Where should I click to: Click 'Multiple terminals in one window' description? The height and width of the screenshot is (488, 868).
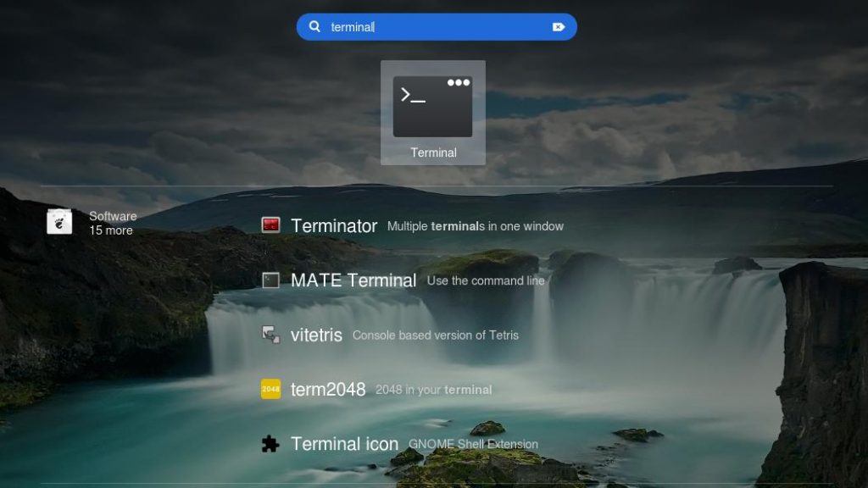coord(475,226)
